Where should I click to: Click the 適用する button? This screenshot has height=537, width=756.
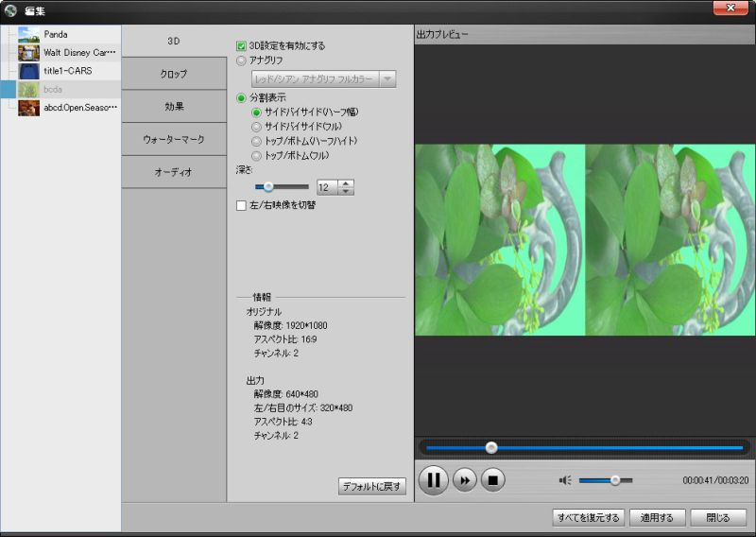tap(657, 518)
